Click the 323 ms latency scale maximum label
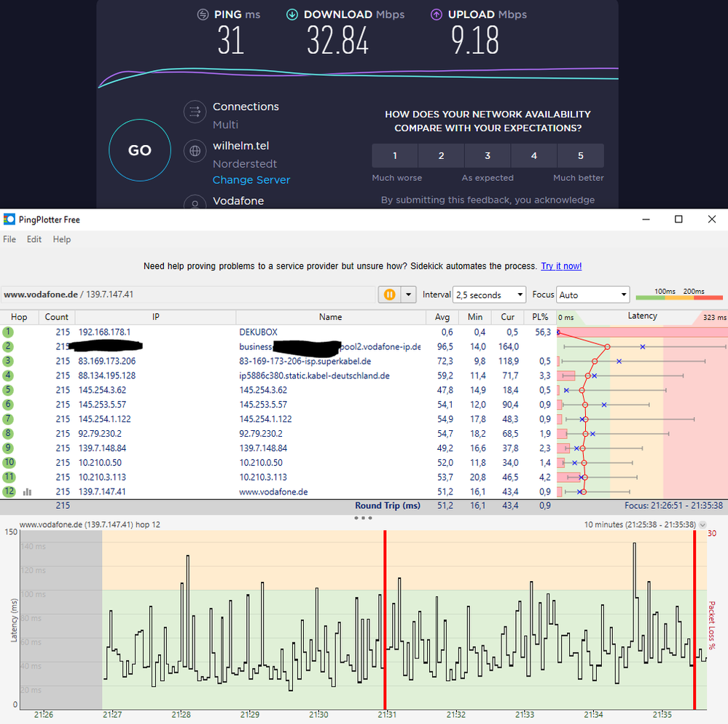This screenshot has width=728, height=724. coord(715,318)
